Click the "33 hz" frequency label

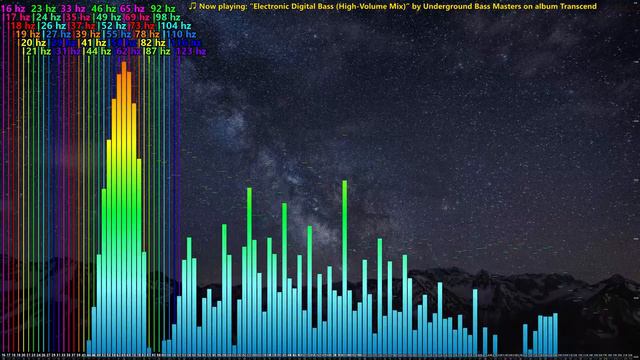tap(73, 9)
